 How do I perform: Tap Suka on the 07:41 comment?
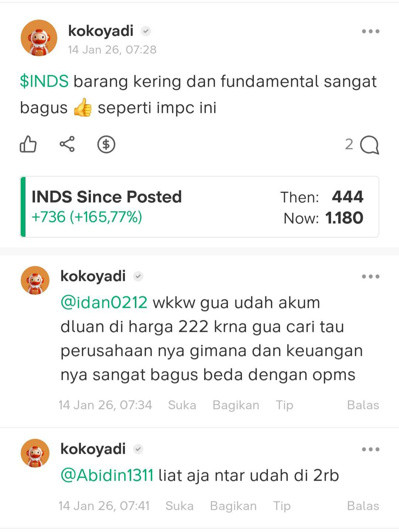tap(180, 506)
